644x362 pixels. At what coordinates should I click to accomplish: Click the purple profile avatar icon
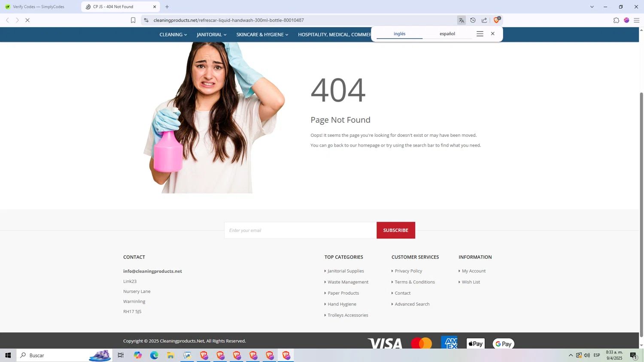pos(626,20)
